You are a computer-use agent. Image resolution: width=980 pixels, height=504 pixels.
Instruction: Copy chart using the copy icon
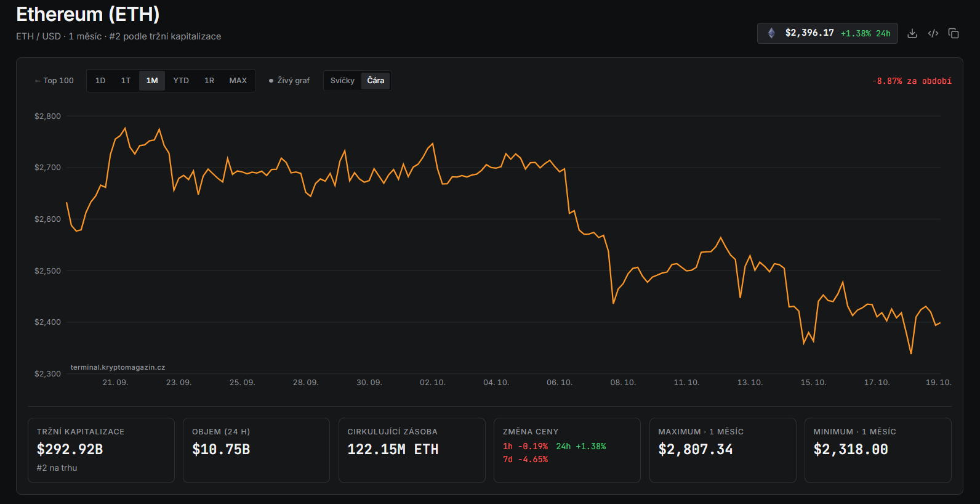click(954, 33)
